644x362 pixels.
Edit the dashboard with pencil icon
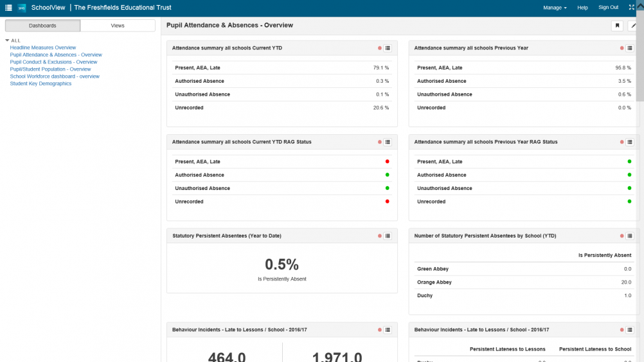[x=634, y=26]
